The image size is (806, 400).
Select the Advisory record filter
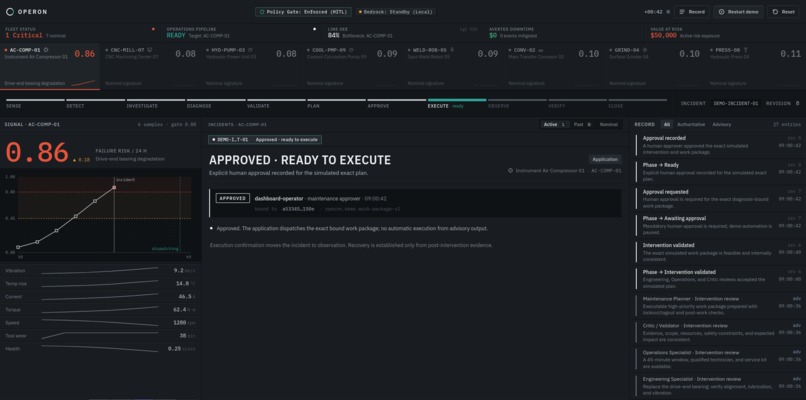(721, 124)
